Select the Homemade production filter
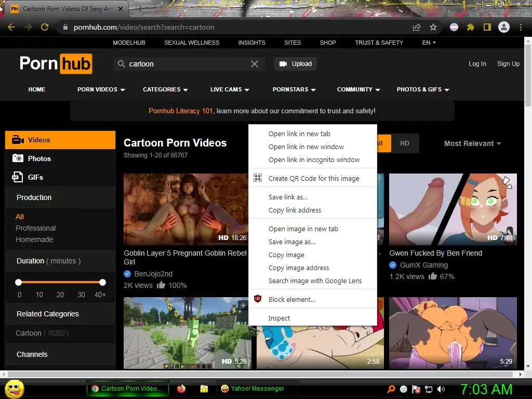Viewport: 532px width, 399px height. [x=34, y=240]
